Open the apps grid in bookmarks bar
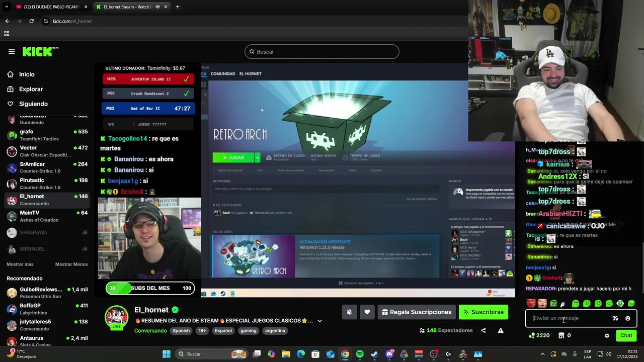The image size is (644, 362). point(7,34)
